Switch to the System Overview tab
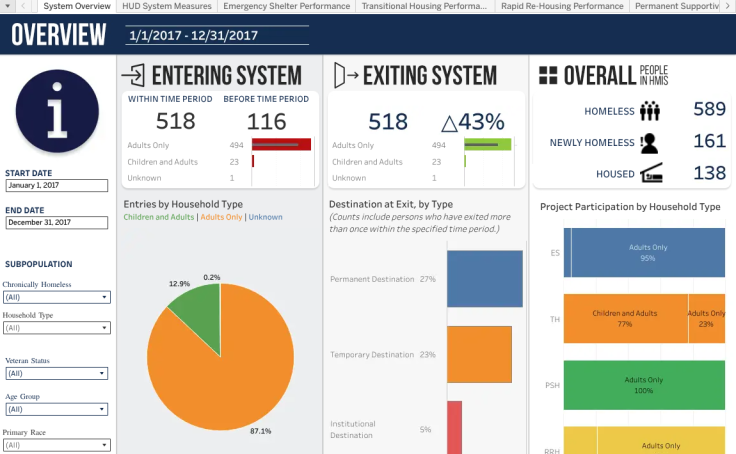Image resolution: width=736 pixels, height=454 pixels. click(x=77, y=6)
